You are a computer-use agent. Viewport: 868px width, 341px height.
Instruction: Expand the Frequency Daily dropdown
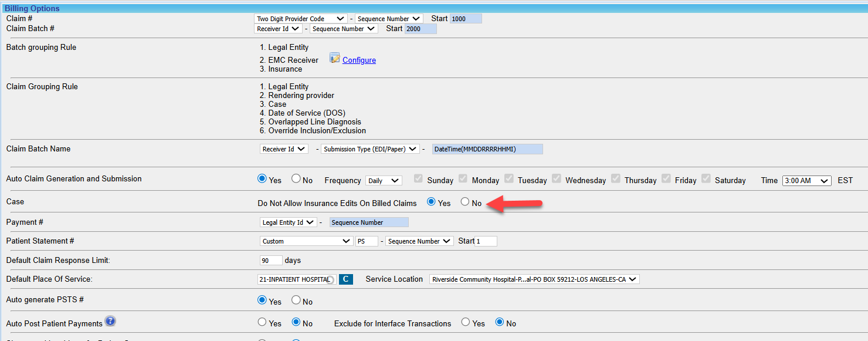384,181
